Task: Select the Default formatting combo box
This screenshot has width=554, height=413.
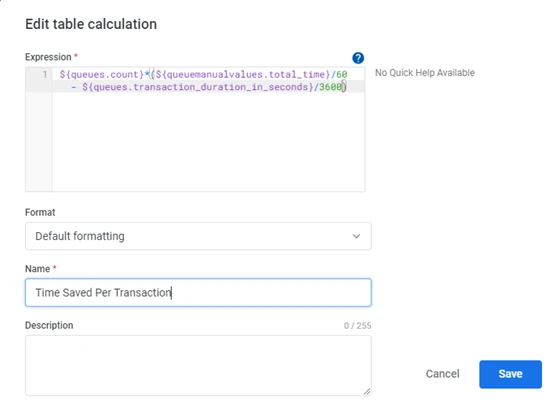Action: pos(198,236)
